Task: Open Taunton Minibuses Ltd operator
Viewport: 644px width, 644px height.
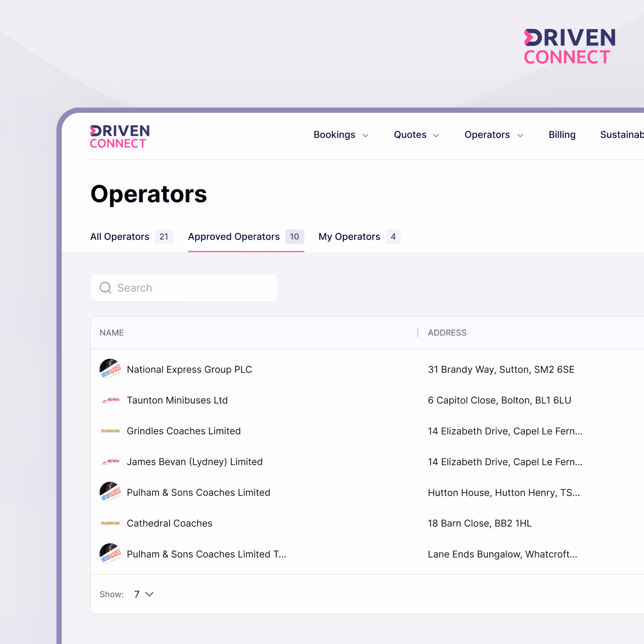Action: [x=177, y=400]
